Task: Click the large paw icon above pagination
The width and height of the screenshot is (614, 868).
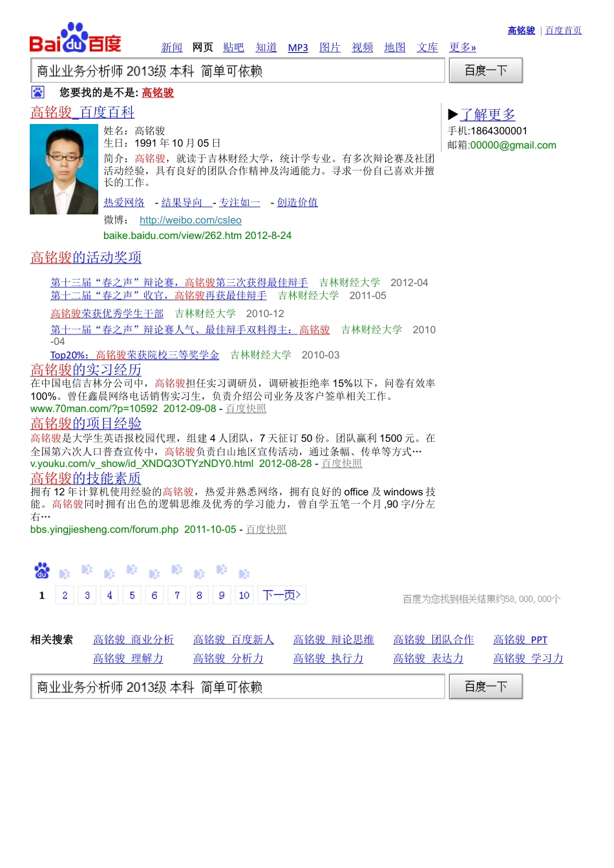Action: click(x=42, y=570)
